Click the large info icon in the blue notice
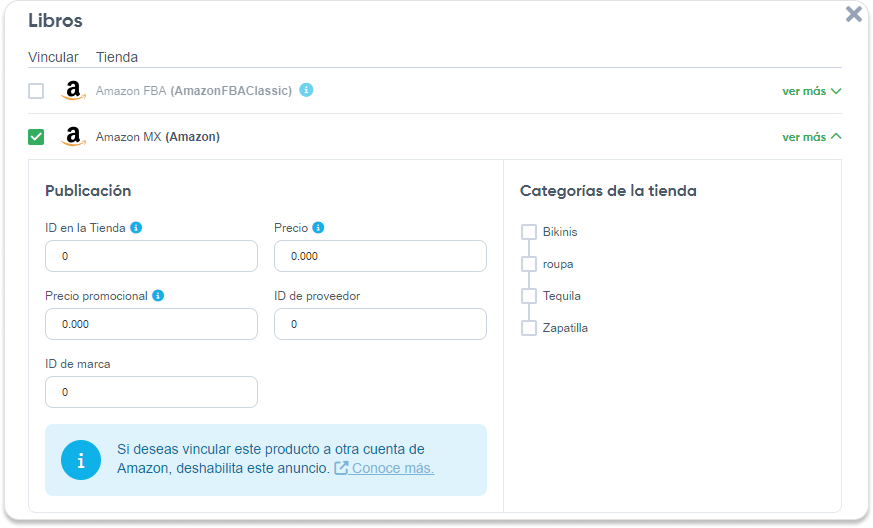Image resolution: width=873 pixels, height=528 pixels. coord(81,460)
